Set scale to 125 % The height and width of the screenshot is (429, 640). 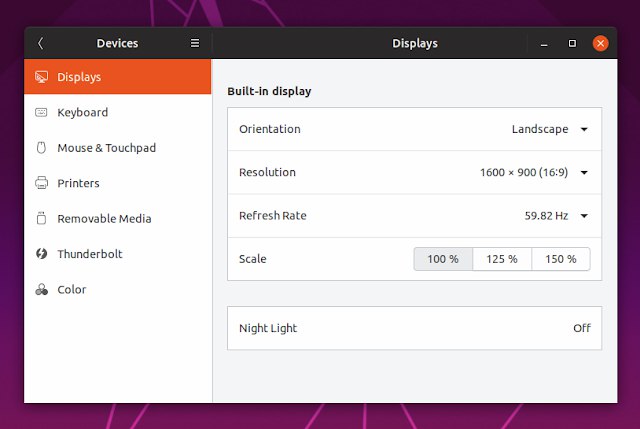click(x=502, y=259)
